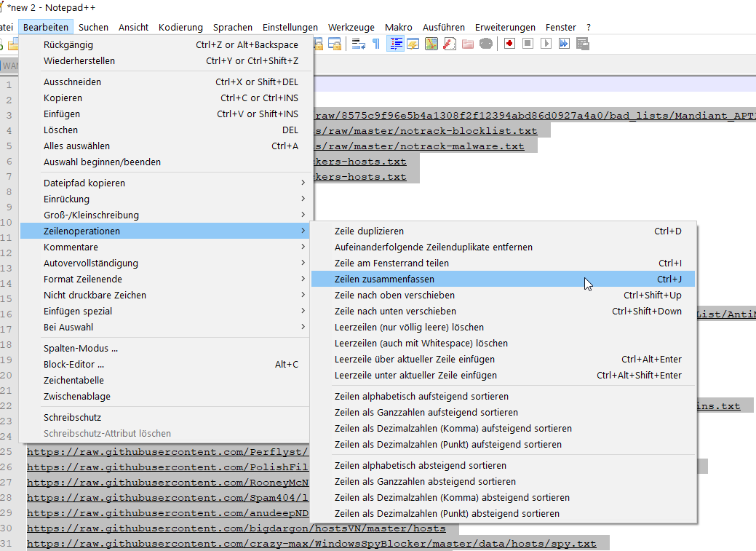Open the Bearbeiten menu
The height and width of the screenshot is (551, 756).
46,27
